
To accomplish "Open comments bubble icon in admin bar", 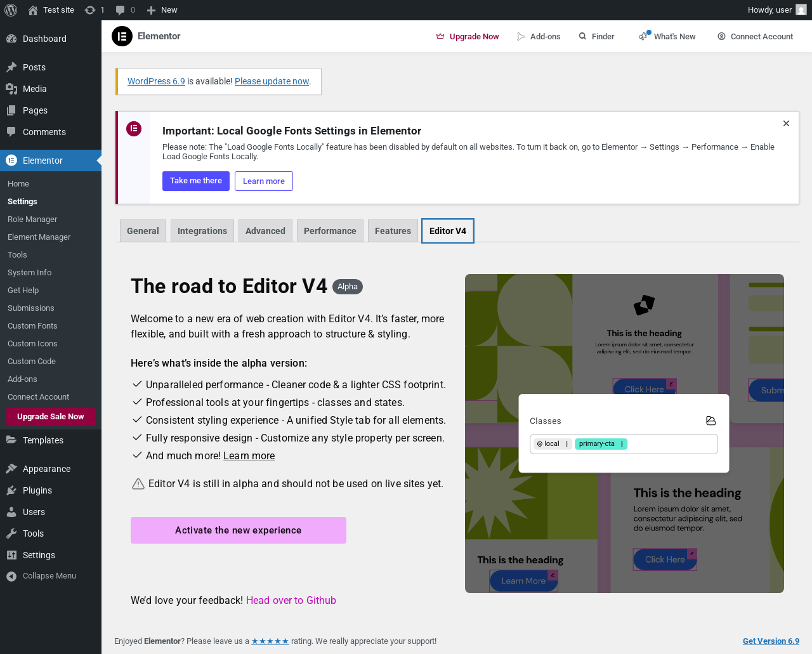I will point(121,10).
